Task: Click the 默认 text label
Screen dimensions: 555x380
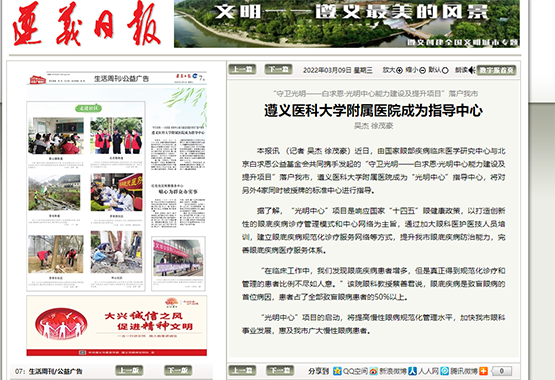Action: 435,70
